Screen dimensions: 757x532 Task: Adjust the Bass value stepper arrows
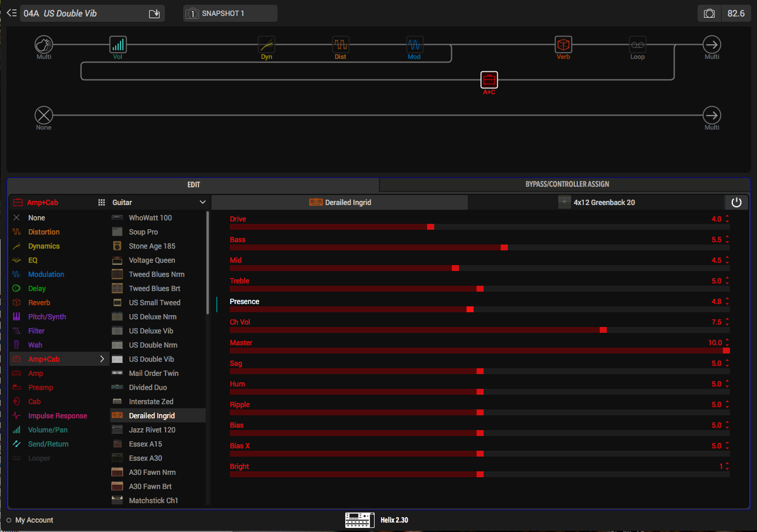[x=727, y=240]
